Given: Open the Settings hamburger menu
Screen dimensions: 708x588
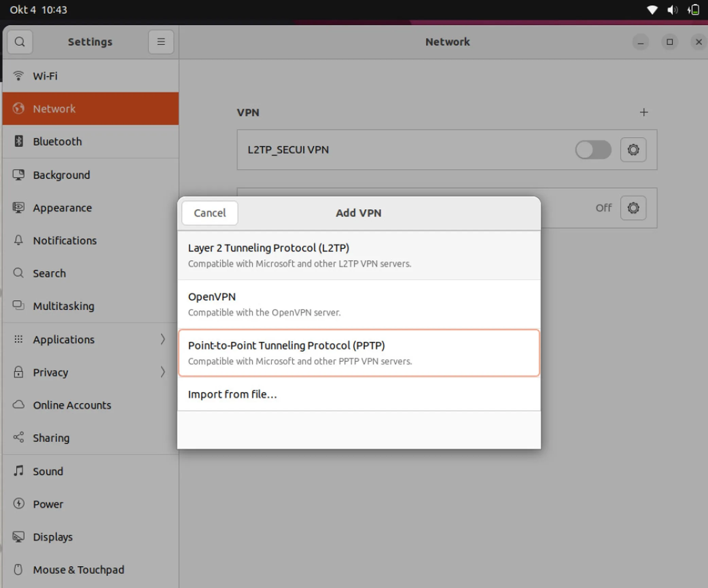Looking at the screenshot, I should (x=161, y=42).
